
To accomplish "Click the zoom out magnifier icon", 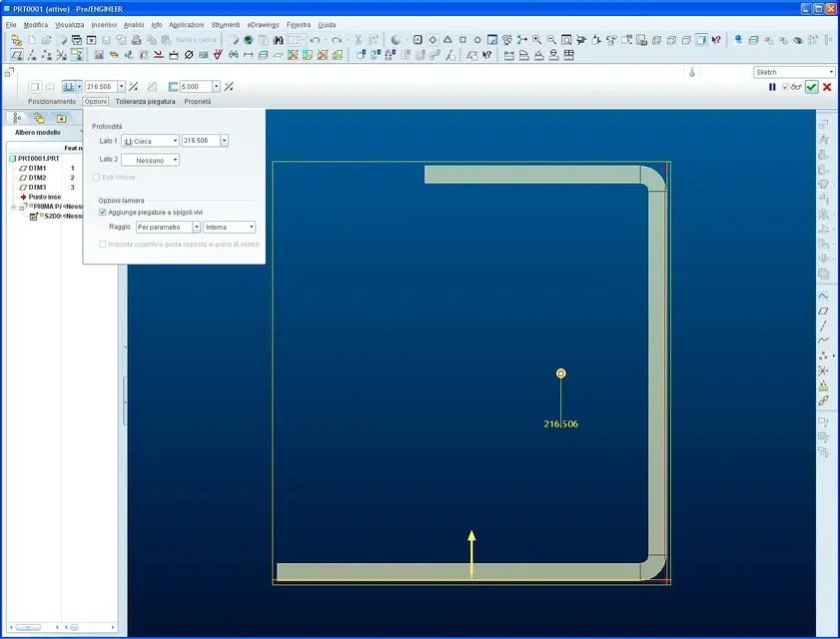I will (x=551, y=40).
